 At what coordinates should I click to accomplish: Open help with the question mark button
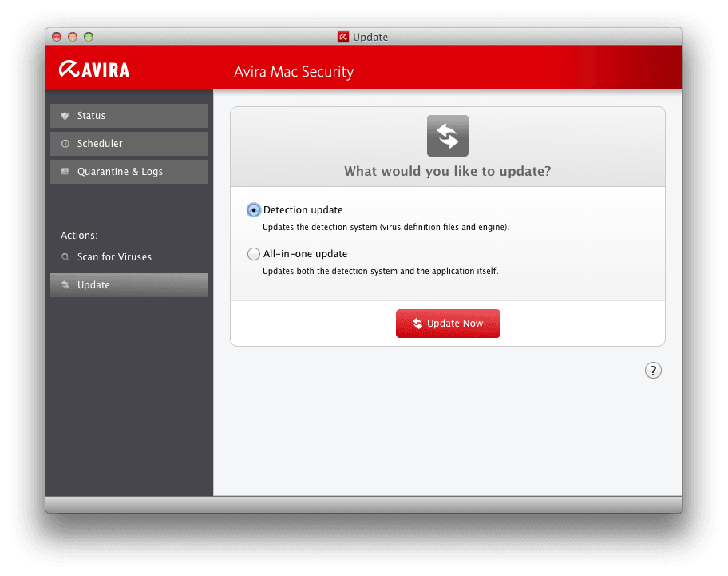point(653,370)
